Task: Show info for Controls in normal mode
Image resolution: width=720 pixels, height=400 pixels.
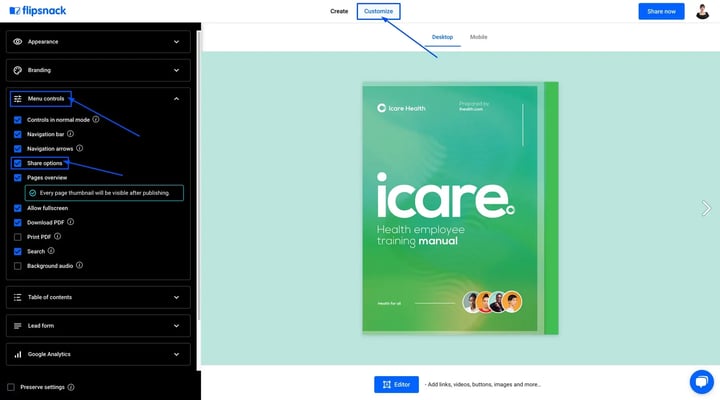Action: pyautogui.click(x=96, y=119)
